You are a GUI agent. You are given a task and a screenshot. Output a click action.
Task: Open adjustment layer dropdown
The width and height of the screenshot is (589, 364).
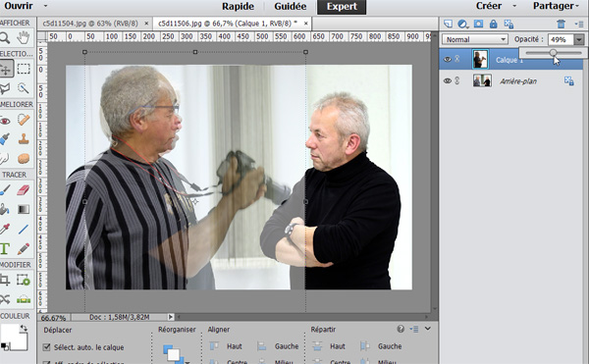[x=463, y=24]
